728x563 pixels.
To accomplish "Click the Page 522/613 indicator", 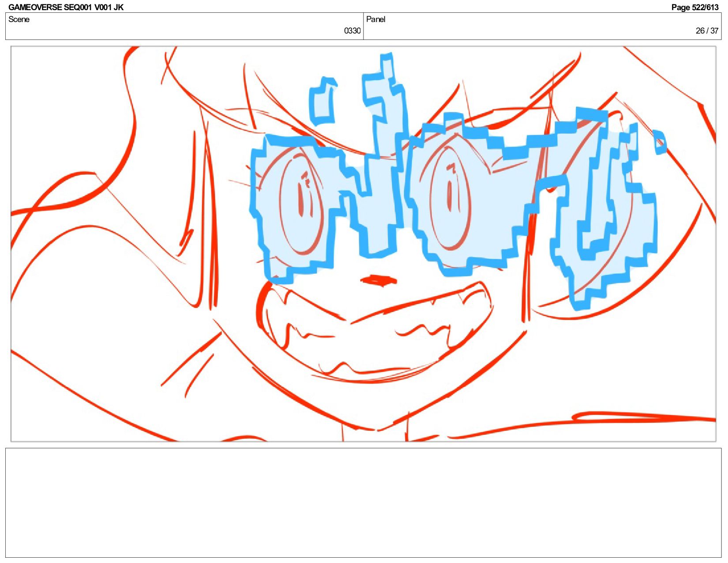I will (x=695, y=7).
